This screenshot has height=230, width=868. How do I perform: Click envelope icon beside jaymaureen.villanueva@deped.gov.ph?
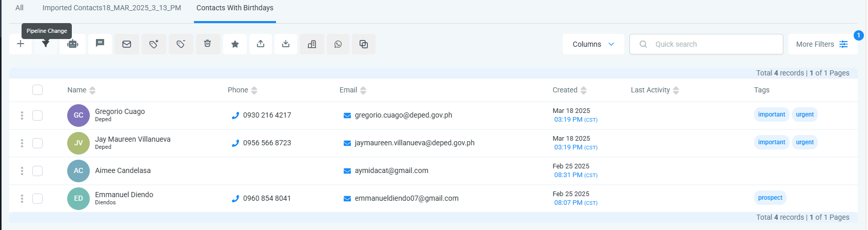347,143
